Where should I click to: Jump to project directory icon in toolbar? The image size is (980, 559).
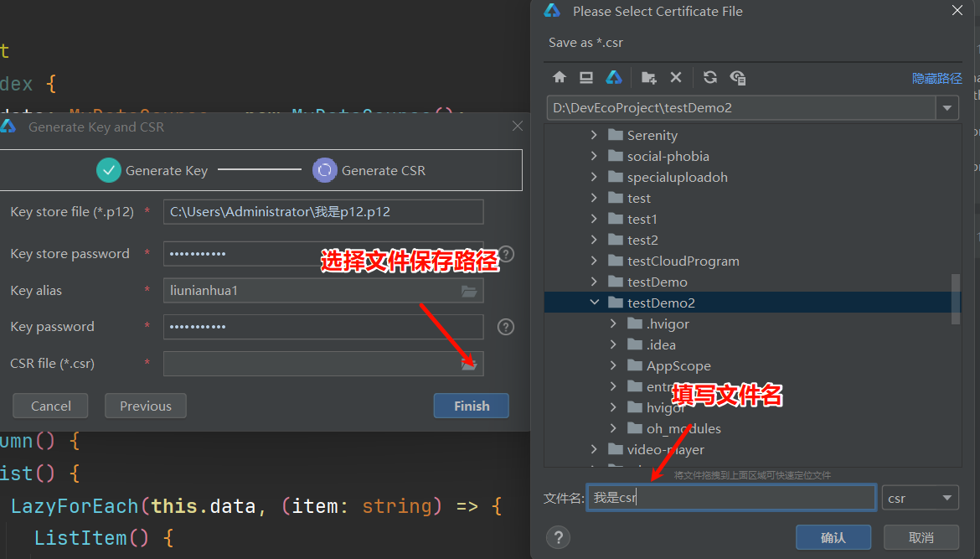coord(614,78)
